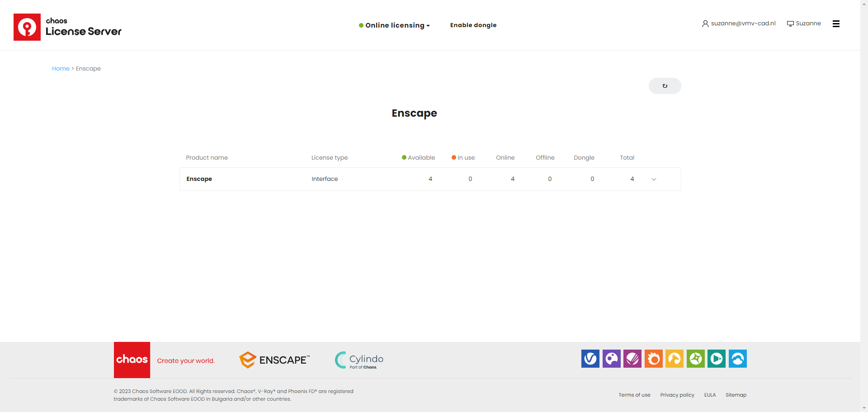This screenshot has width=868, height=412.
Task: Click the Product name column header
Action: click(x=207, y=158)
